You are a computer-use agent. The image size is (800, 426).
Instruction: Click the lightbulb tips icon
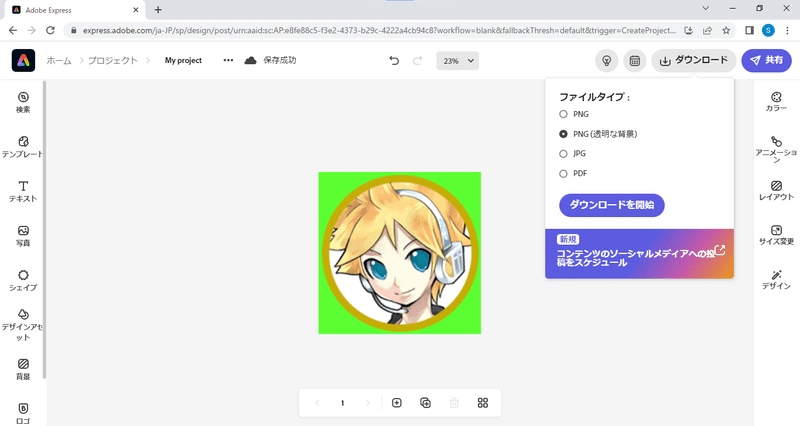click(x=607, y=61)
